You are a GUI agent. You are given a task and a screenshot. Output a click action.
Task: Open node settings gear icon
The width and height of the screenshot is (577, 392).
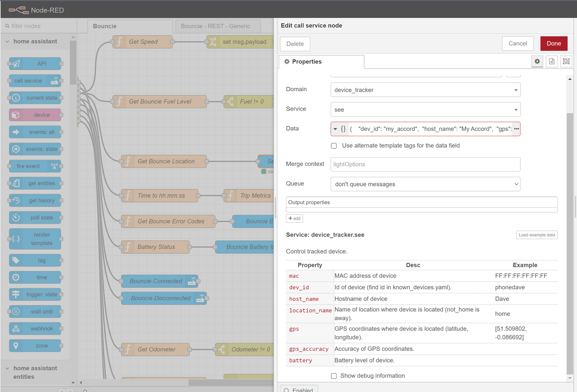tap(537, 61)
